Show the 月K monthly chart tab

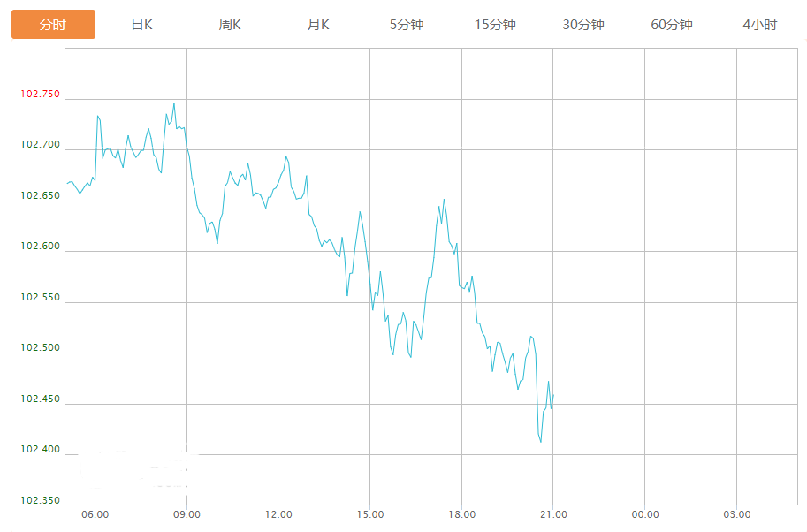click(x=318, y=25)
